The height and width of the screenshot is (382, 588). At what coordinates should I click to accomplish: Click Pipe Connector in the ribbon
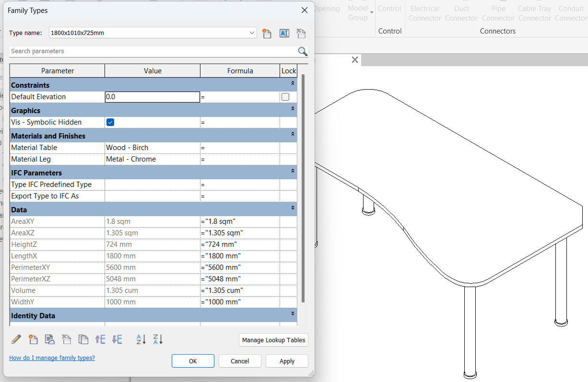click(498, 13)
